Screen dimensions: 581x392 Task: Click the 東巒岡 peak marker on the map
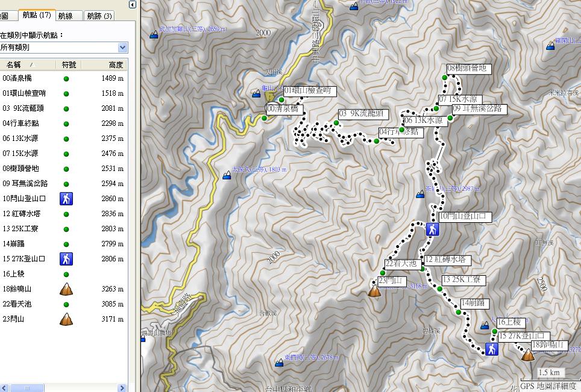280,362
